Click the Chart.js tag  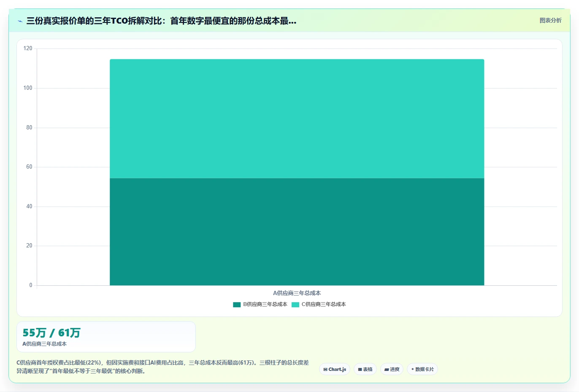click(x=335, y=369)
